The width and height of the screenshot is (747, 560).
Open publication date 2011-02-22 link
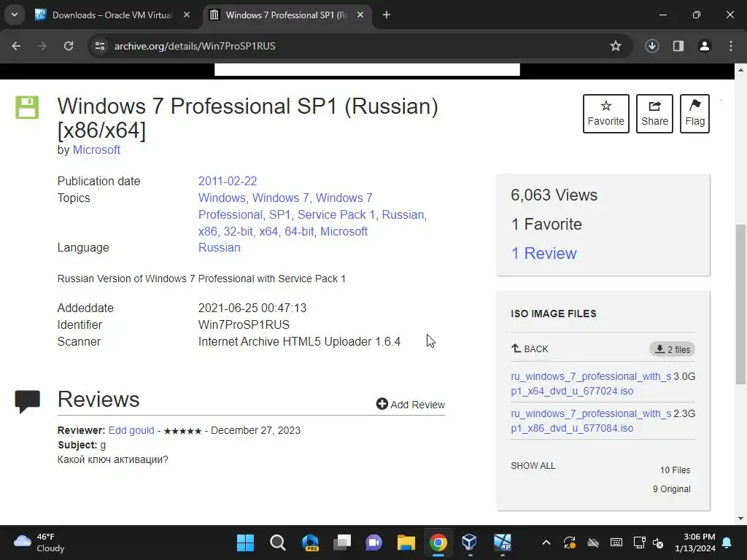228,181
